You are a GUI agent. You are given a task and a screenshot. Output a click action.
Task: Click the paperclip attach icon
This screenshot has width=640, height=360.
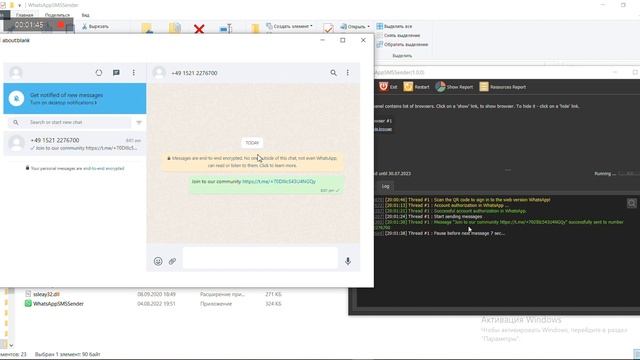click(x=172, y=261)
